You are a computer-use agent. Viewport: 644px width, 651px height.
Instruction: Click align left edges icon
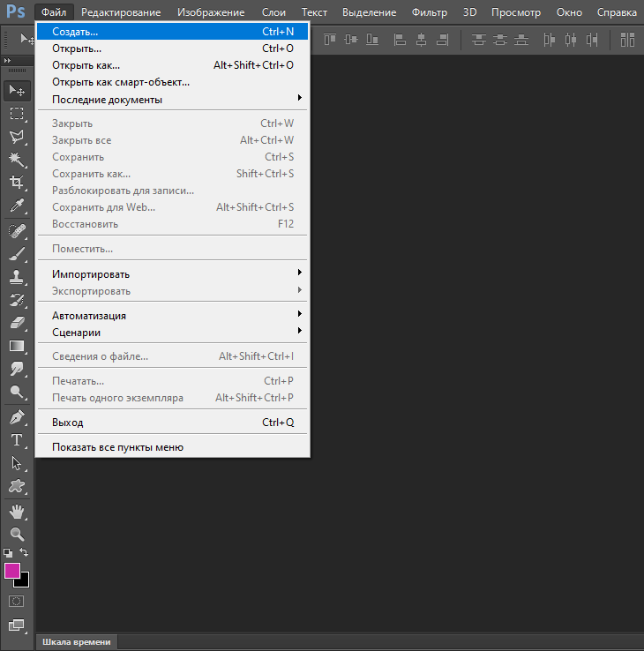[x=400, y=40]
